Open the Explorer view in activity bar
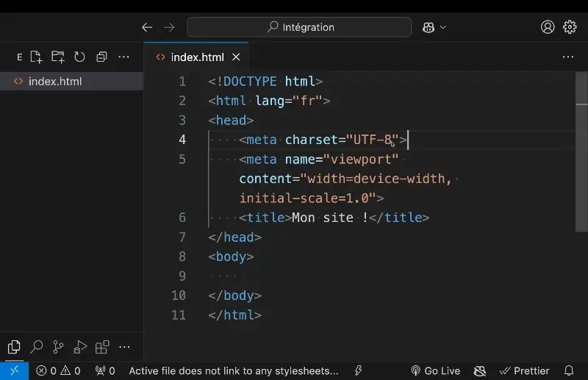This screenshot has height=380, width=588. [x=14, y=347]
